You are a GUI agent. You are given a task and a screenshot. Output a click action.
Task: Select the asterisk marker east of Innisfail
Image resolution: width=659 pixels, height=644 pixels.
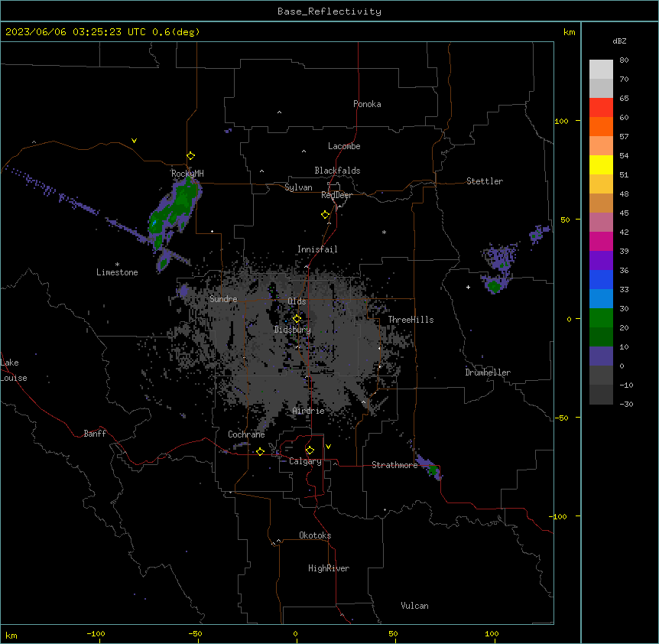pos(384,233)
